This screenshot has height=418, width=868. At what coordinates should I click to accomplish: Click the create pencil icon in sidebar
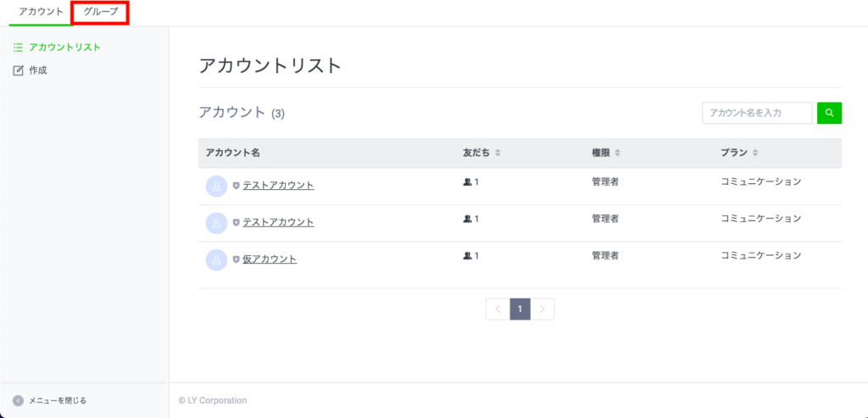coord(18,70)
